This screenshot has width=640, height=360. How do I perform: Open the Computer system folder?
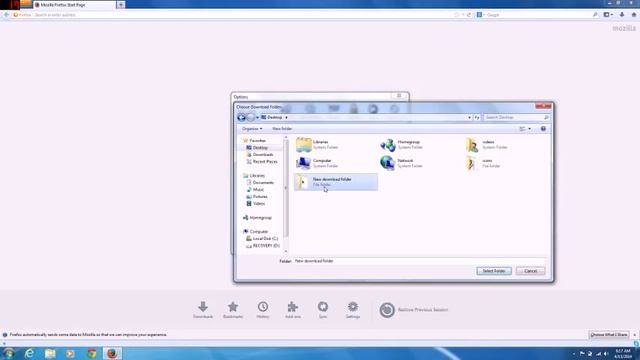click(x=318, y=163)
